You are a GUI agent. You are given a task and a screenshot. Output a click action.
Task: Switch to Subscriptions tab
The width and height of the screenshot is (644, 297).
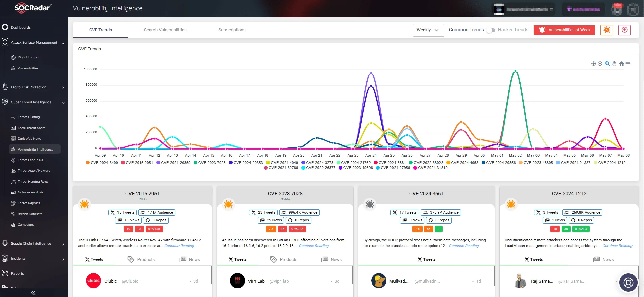click(232, 30)
